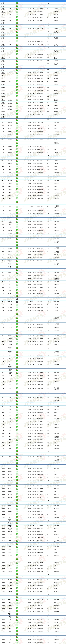
Task: Click the Pojemność silnika column header
Action: [24, 1]
